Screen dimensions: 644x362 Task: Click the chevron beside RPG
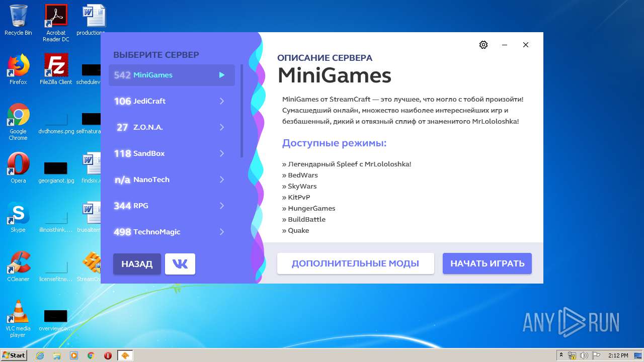(x=222, y=206)
